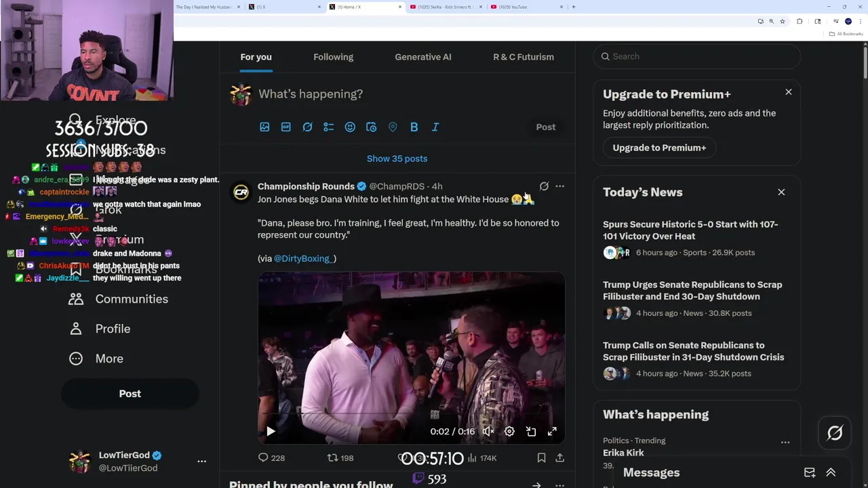Click the sidebar Post button

(x=130, y=393)
